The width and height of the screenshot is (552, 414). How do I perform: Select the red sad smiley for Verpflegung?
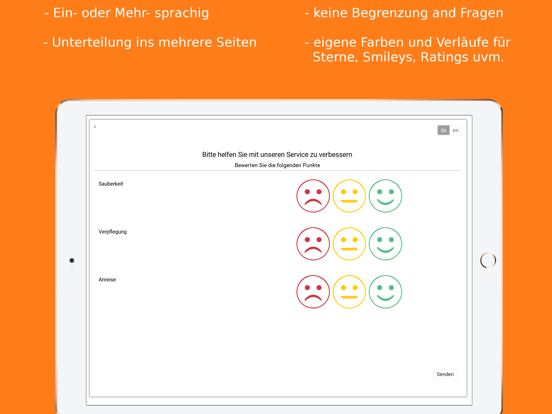[313, 244]
